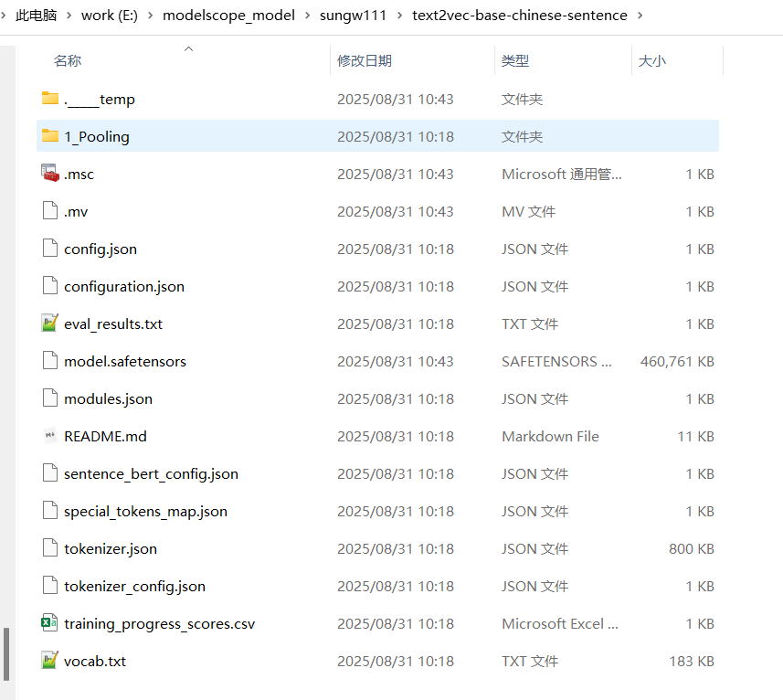
Task: Click the 1_Pooling folder icon
Action: coord(50,135)
